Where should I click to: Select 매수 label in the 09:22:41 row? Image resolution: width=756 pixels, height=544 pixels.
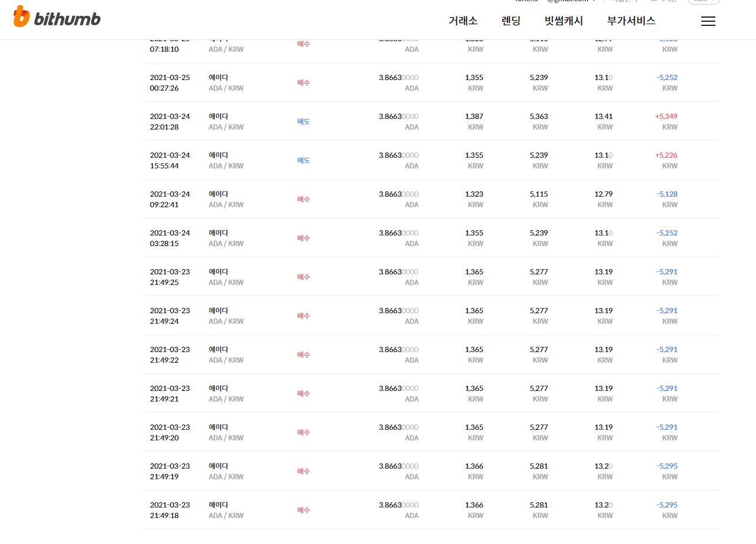point(303,200)
